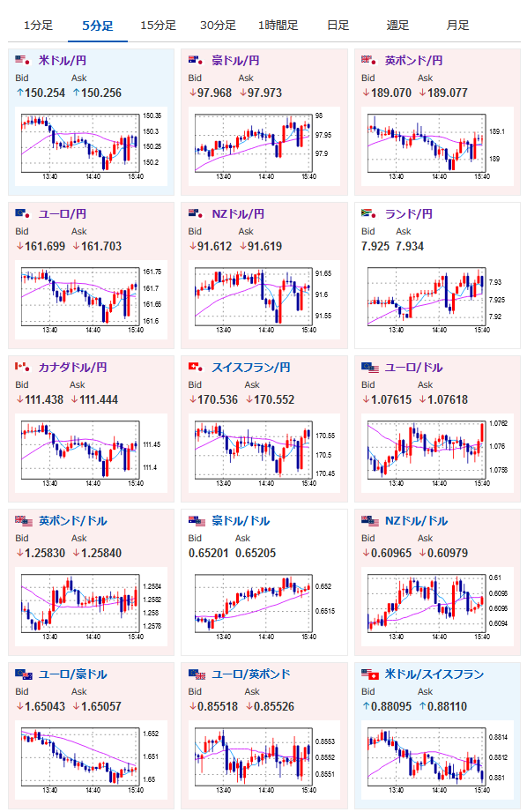Click the US flag icon beside 米ドル/円
The width and height of the screenshot is (527, 812).
point(23,61)
